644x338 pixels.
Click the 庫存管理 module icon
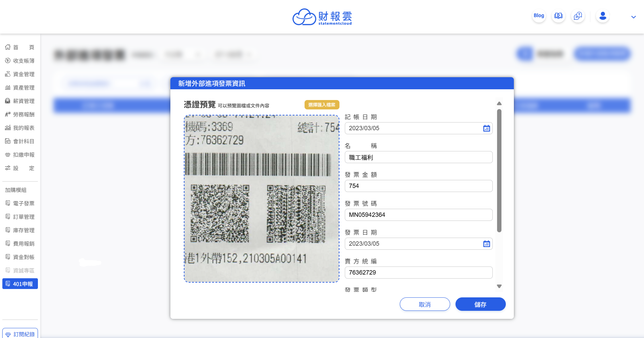coord(8,230)
